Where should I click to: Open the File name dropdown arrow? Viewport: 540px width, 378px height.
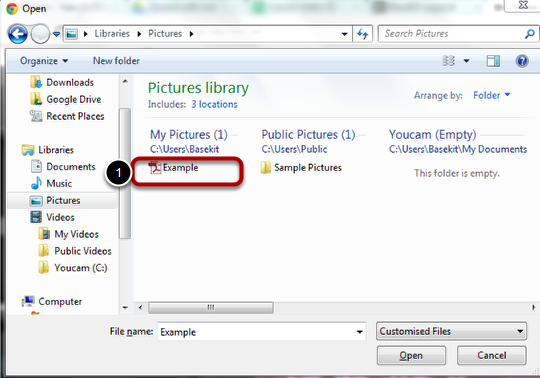[359, 332]
